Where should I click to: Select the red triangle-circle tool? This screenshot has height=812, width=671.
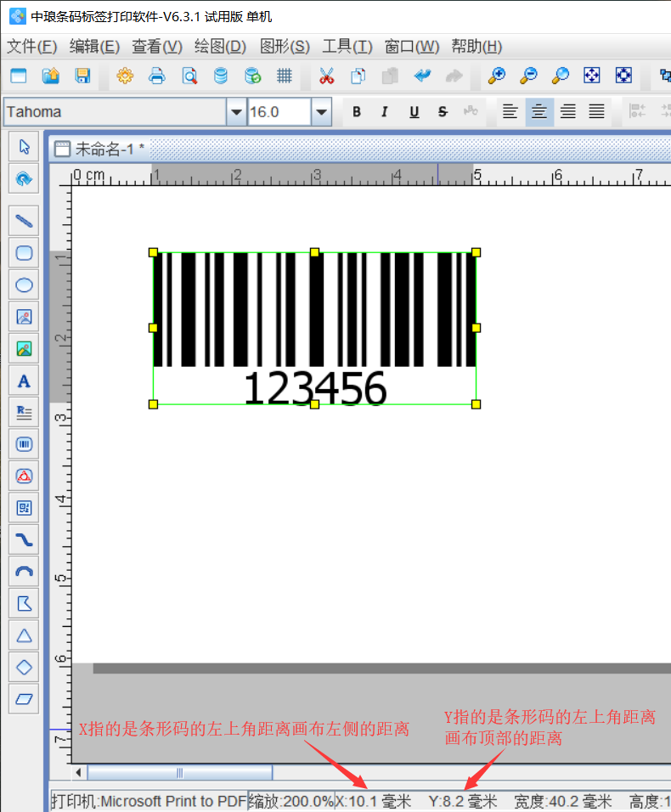pyautogui.click(x=24, y=476)
